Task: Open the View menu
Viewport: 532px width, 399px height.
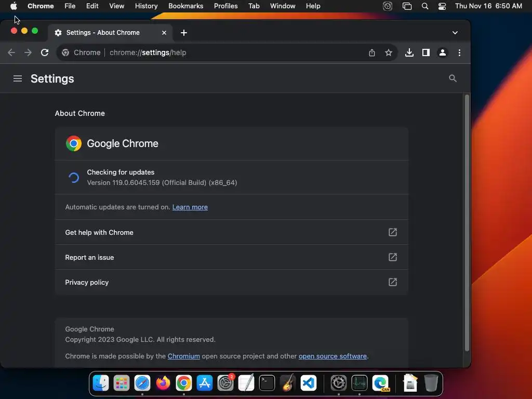Action: 117,6
